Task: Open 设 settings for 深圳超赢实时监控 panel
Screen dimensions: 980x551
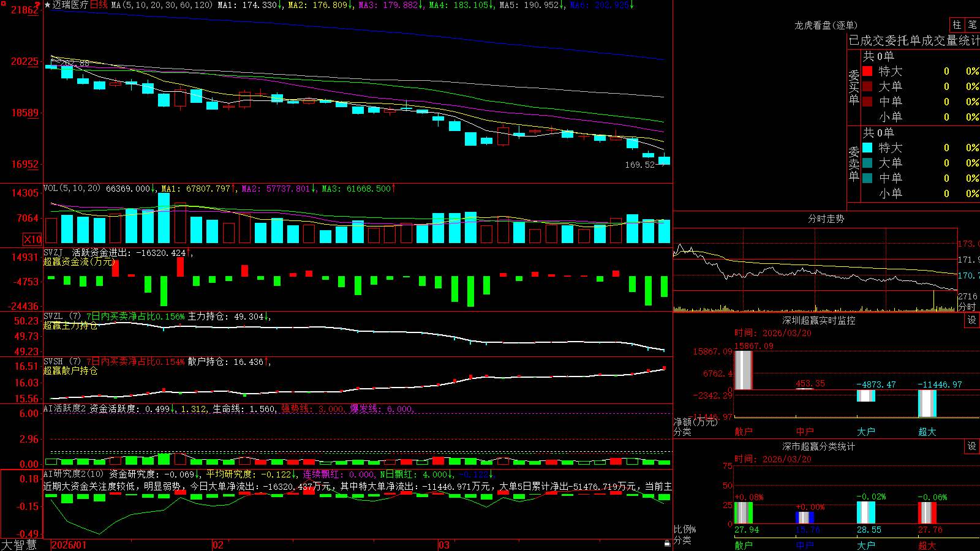Action: click(x=972, y=320)
